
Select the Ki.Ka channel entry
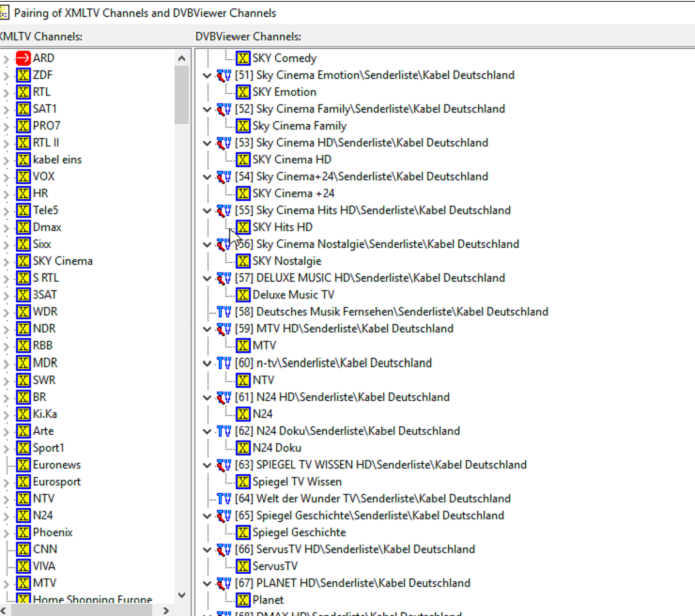pyautogui.click(x=45, y=414)
